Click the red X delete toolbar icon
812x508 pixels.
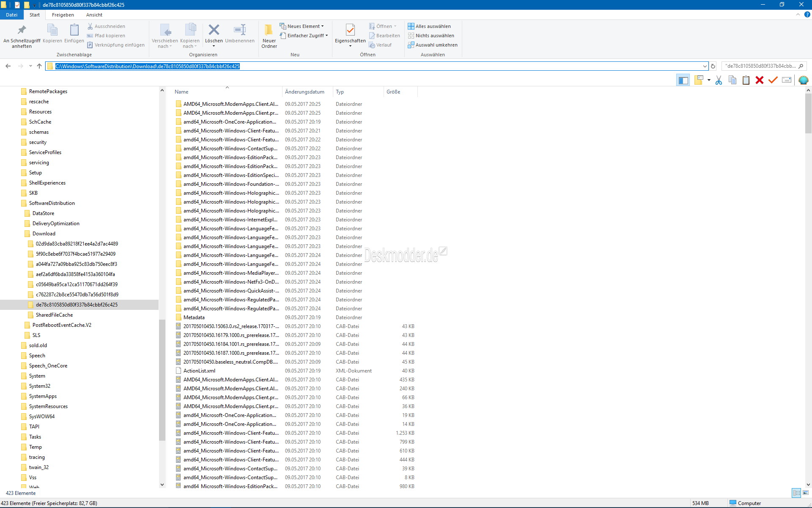tap(760, 80)
